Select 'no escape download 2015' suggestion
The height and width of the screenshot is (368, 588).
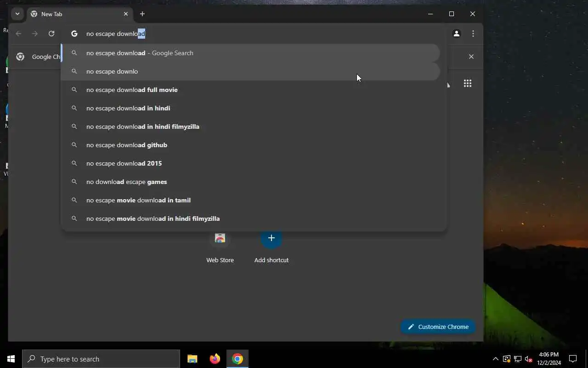click(251, 163)
